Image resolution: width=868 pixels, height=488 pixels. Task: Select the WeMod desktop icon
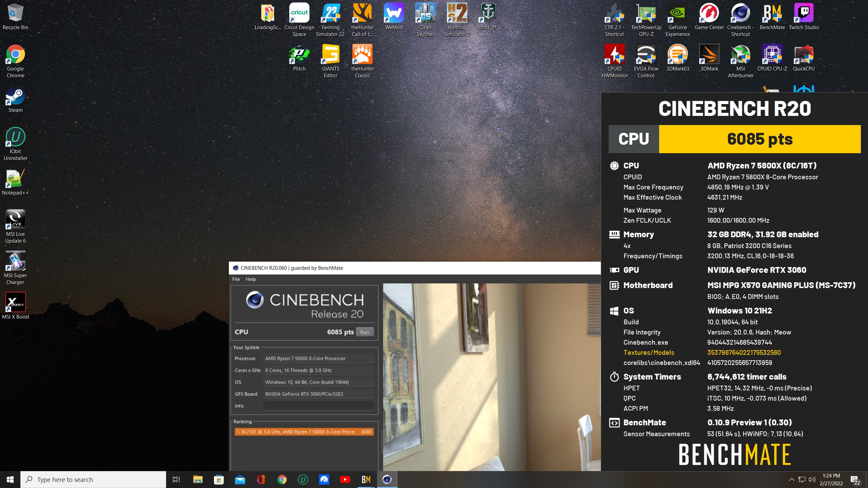click(394, 17)
